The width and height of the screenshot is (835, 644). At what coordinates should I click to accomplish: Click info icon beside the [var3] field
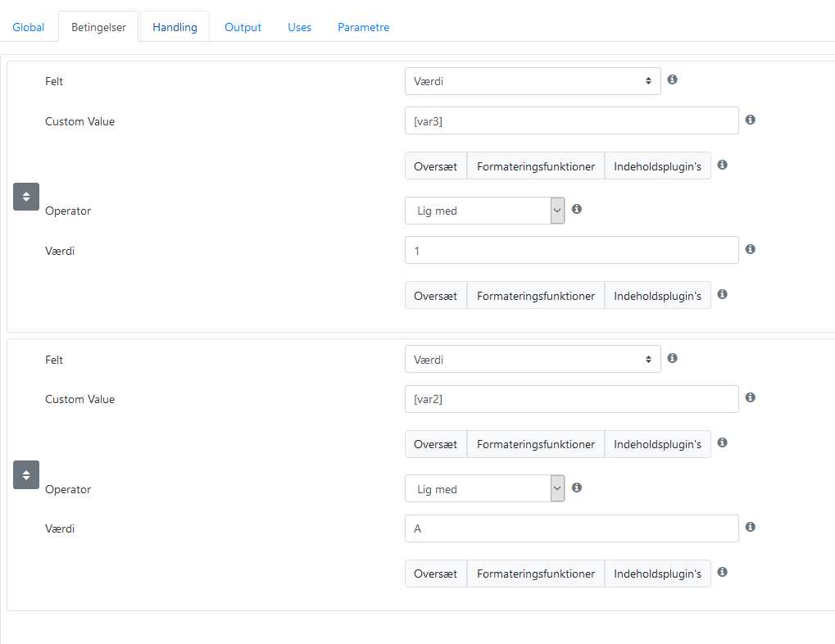click(751, 120)
